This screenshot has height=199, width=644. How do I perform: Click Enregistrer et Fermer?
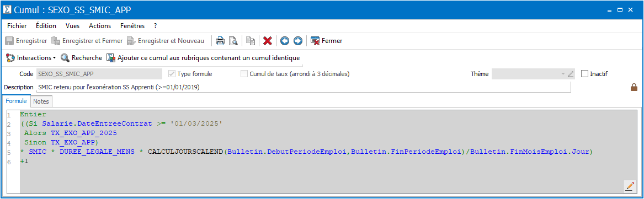87,41
